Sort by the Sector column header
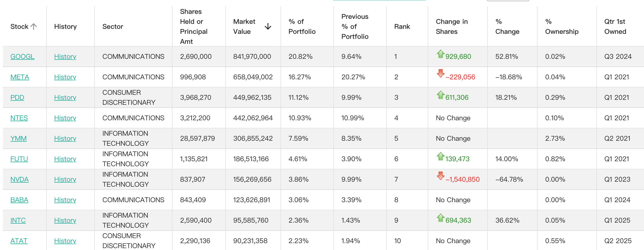 pyautogui.click(x=113, y=26)
